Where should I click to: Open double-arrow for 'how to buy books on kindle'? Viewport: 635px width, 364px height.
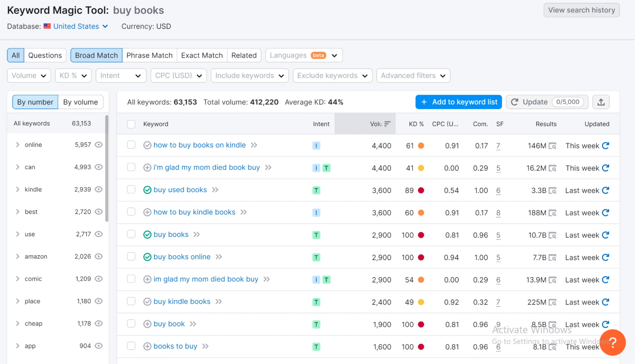tap(254, 145)
